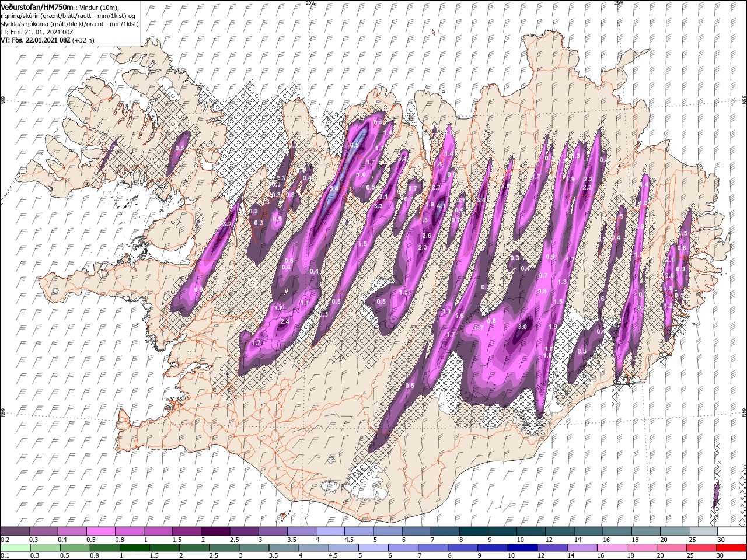
Task: Click the '3.2' snowfall value on the map
Action: tap(228, 224)
